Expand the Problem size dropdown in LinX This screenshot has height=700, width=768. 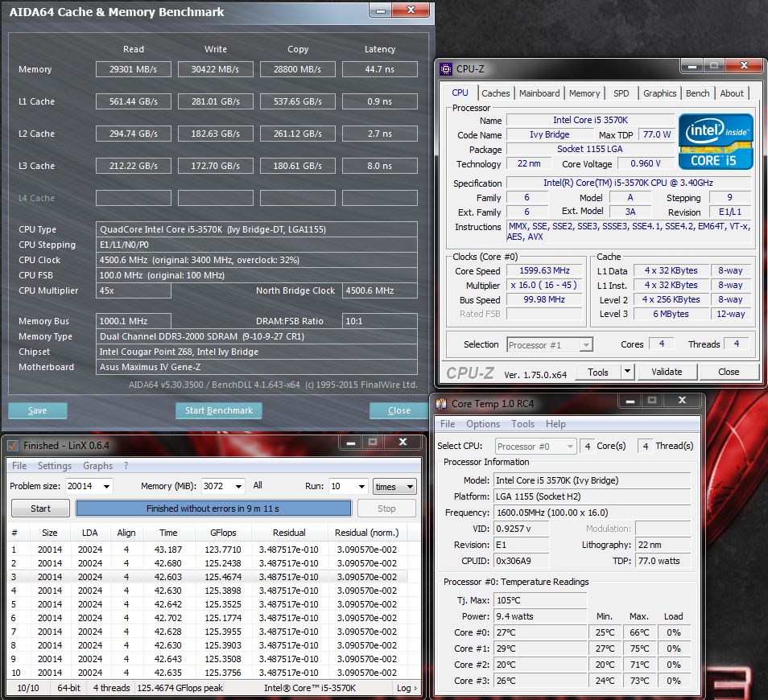tap(106, 487)
